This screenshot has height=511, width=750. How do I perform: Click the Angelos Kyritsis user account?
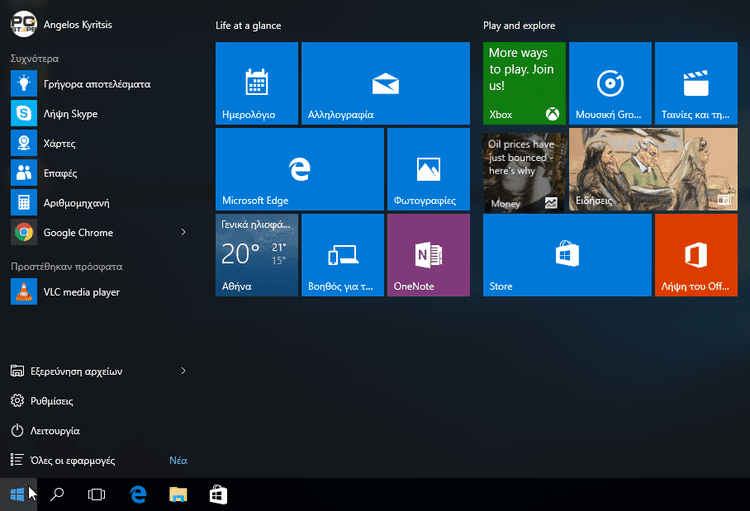(x=61, y=24)
